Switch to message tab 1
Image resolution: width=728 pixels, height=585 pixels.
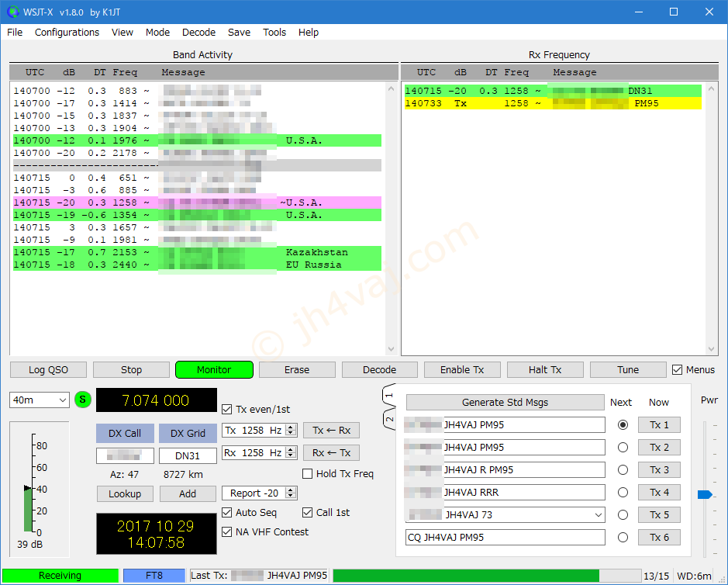[x=389, y=395]
